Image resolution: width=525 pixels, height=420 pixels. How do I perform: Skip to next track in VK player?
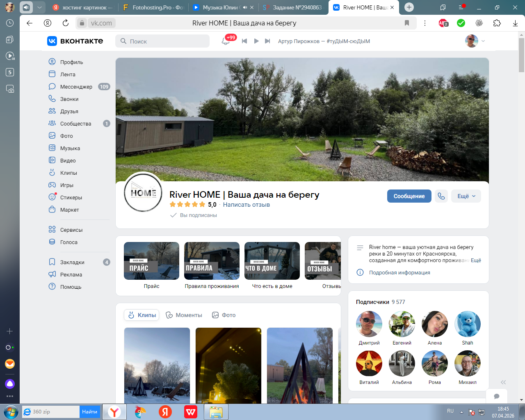pos(267,41)
